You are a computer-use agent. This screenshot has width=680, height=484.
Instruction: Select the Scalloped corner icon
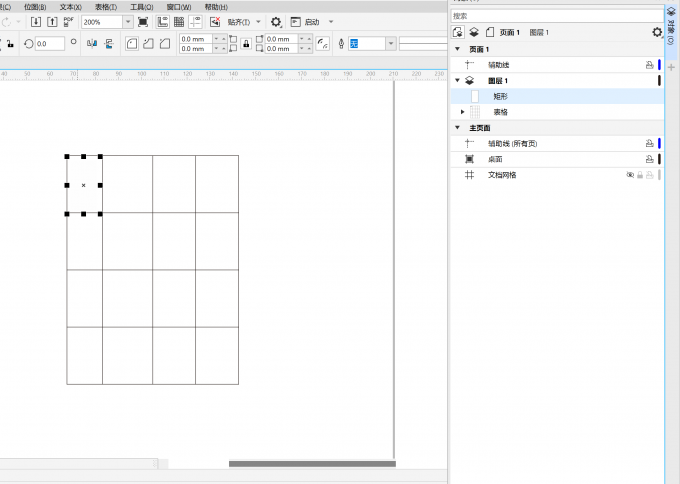pos(148,43)
